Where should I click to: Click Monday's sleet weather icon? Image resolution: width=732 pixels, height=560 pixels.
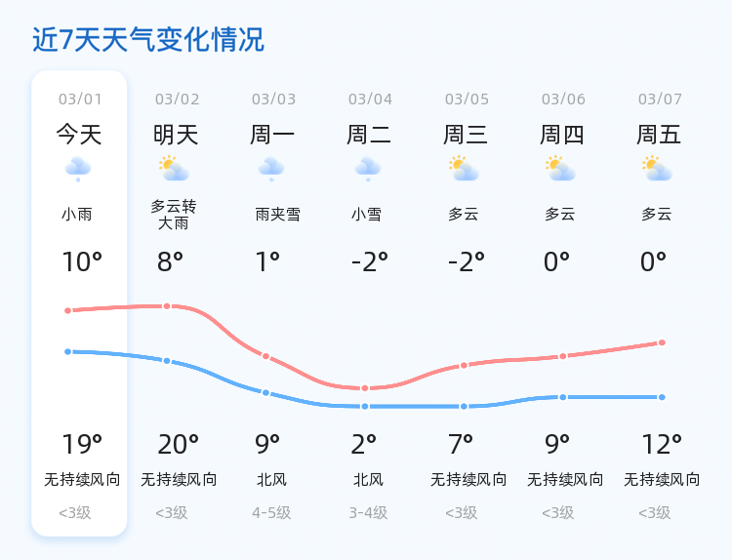click(x=271, y=169)
